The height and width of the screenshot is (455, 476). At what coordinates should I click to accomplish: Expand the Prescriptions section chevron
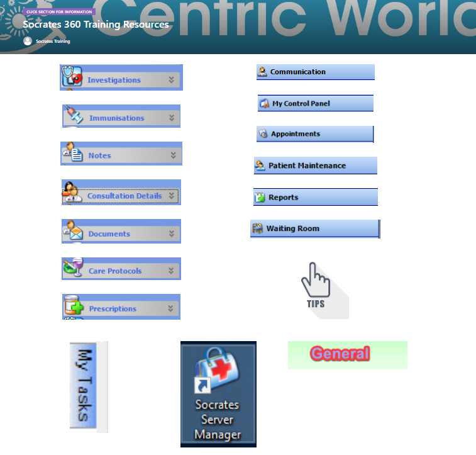point(170,308)
